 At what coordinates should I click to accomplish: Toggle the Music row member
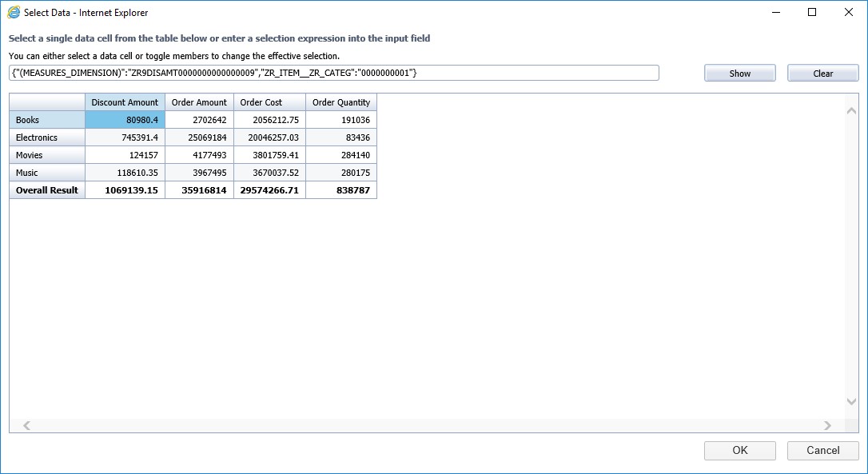click(47, 173)
